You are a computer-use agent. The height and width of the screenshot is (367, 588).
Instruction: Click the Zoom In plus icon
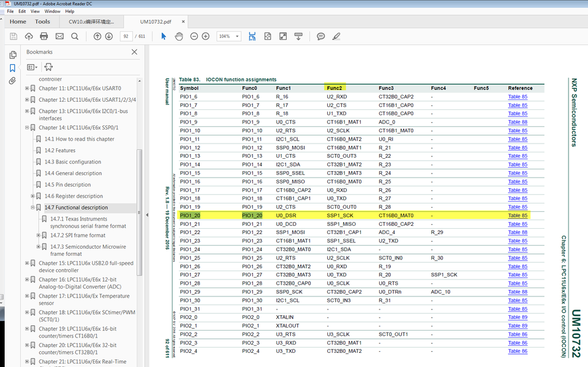pos(205,36)
